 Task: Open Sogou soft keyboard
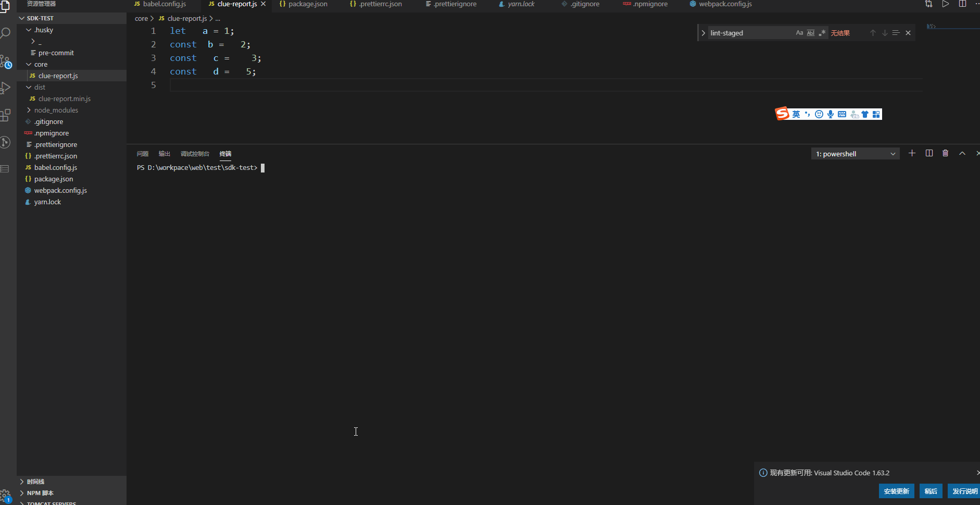842,114
